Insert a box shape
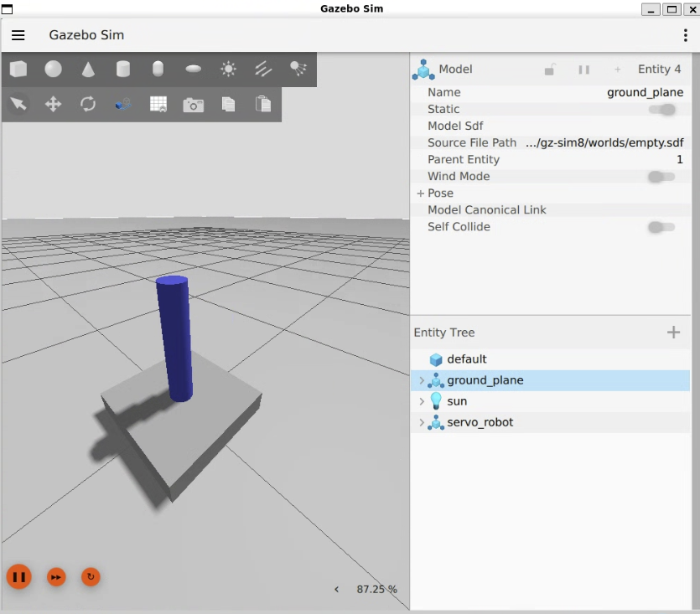700x614 pixels. pyautogui.click(x=18, y=70)
